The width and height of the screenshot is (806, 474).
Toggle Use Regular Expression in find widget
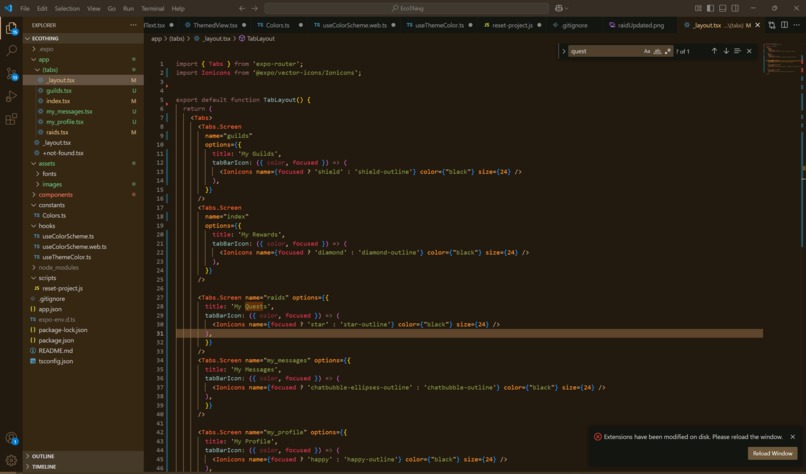pyautogui.click(x=667, y=51)
